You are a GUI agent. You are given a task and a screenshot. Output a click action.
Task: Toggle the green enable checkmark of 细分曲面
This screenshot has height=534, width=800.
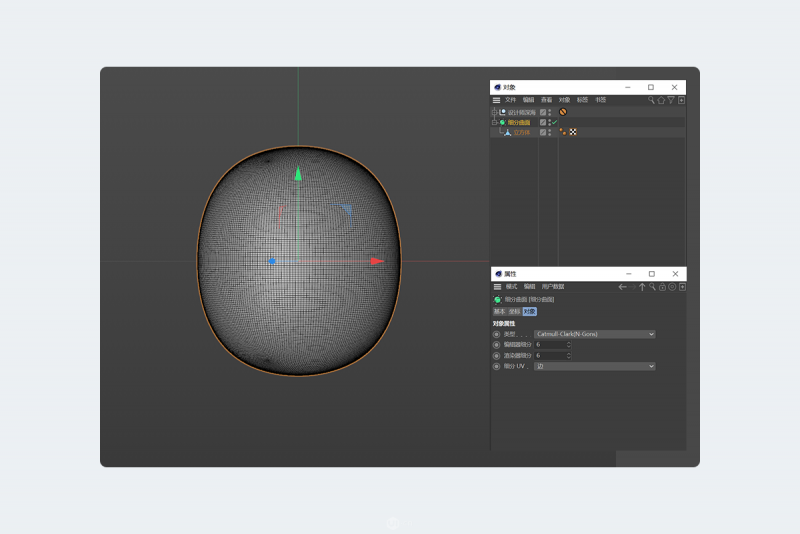(x=554, y=122)
